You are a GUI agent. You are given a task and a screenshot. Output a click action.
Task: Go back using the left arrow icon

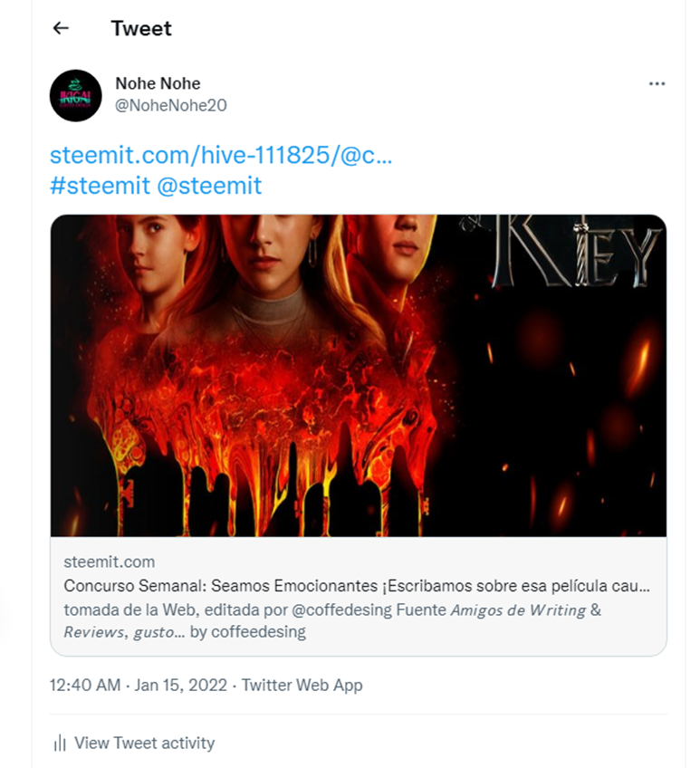pyautogui.click(x=61, y=28)
